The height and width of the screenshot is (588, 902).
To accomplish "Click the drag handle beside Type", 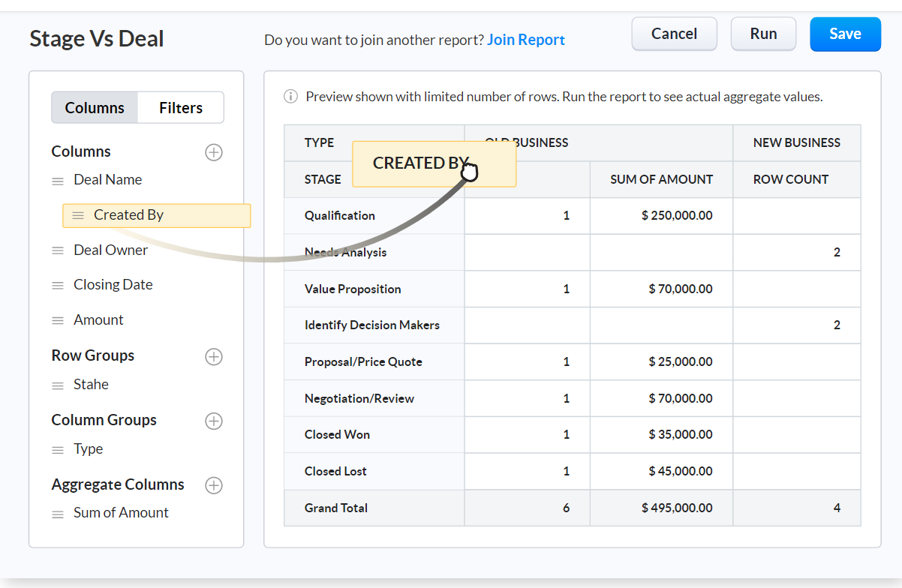I will [57, 448].
